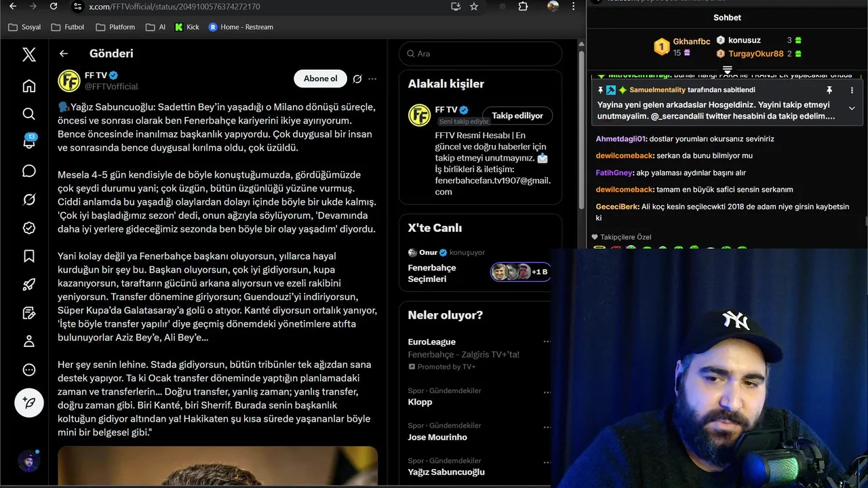Open the Kick bookmark
Image resolution: width=868 pixels, height=488 pixels.
(x=187, y=27)
